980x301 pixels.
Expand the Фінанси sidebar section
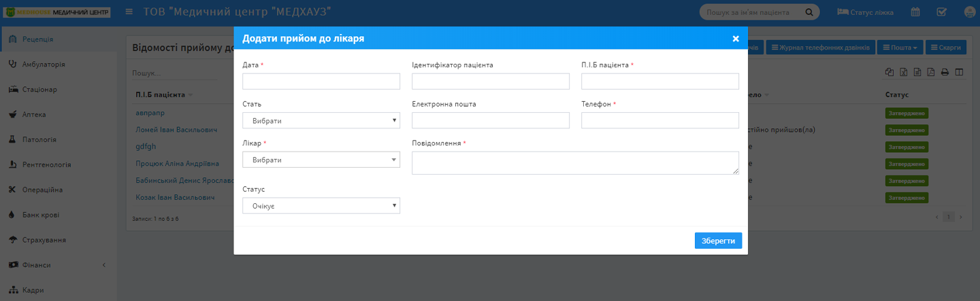coord(59,265)
